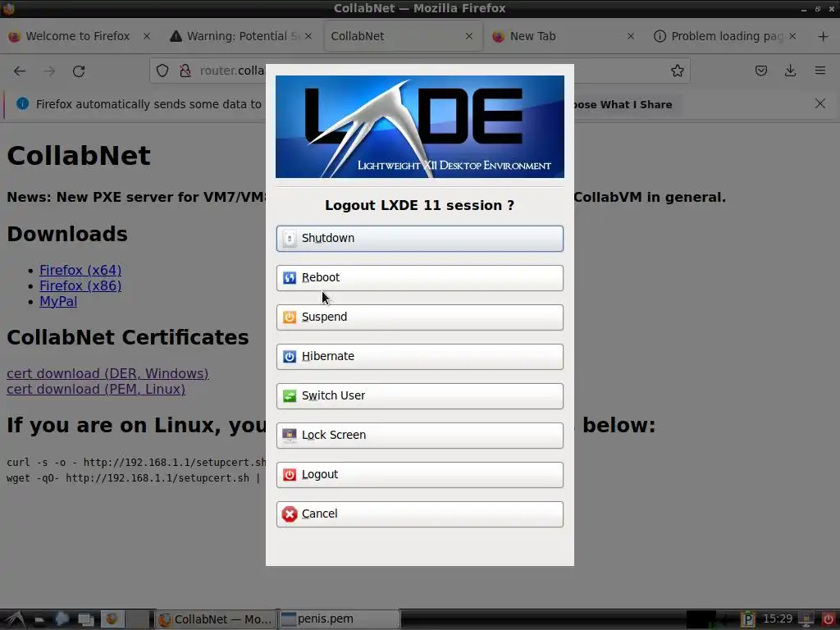Dismiss the Firefox data notification bar
Image resolution: width=840 pixels, height=630 pixels.
point(819,103)
